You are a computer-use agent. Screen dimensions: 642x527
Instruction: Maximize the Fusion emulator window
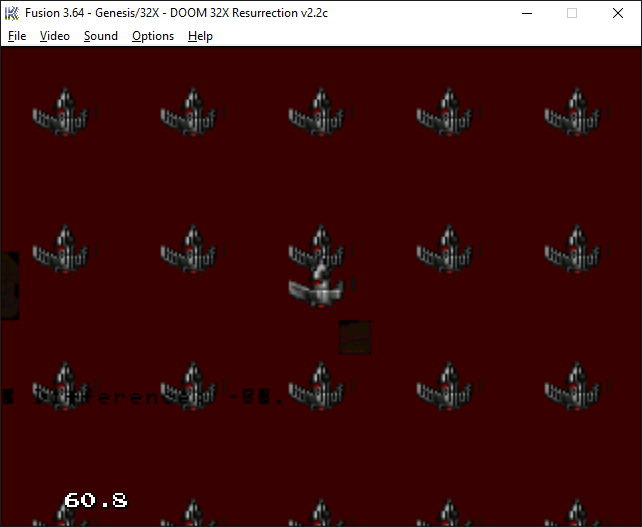(x=572, y=13)
